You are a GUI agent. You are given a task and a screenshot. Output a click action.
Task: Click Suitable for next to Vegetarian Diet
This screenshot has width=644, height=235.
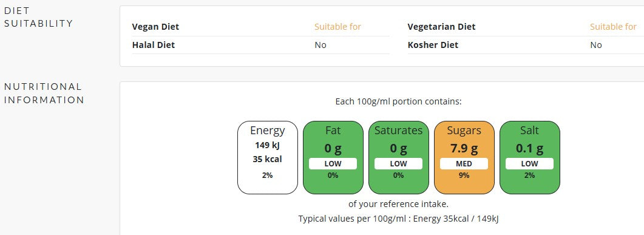tap(613, 27)
